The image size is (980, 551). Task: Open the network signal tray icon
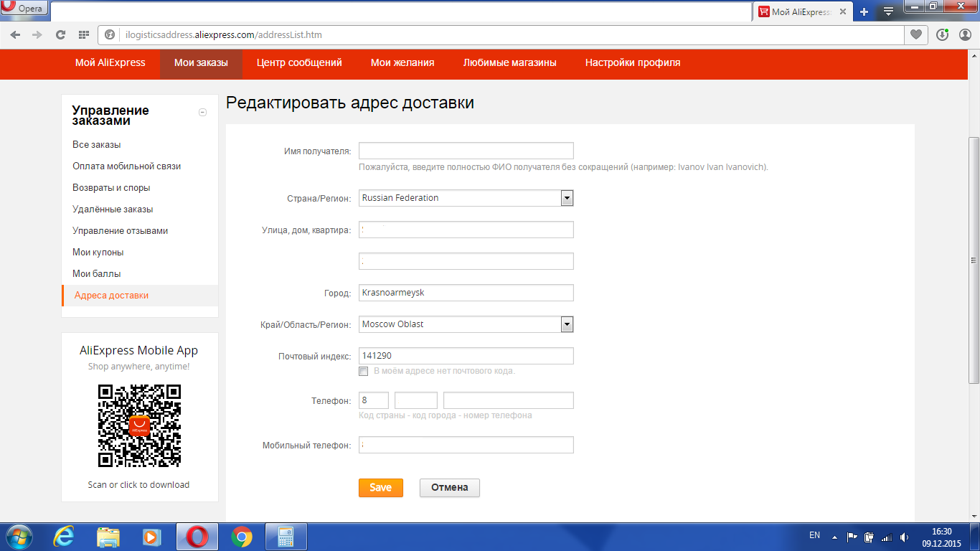point(887,537)
